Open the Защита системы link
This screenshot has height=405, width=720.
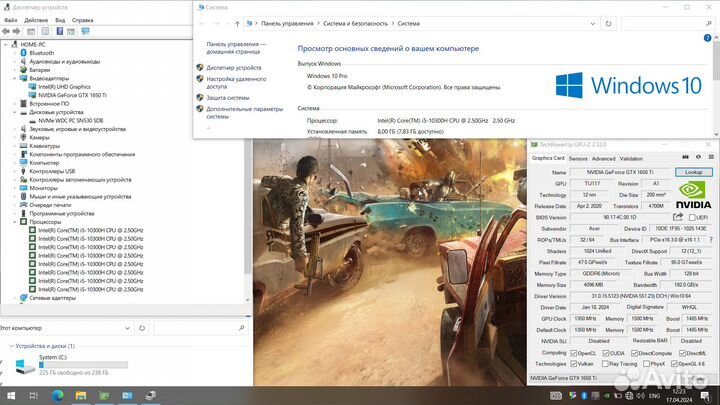228,98
